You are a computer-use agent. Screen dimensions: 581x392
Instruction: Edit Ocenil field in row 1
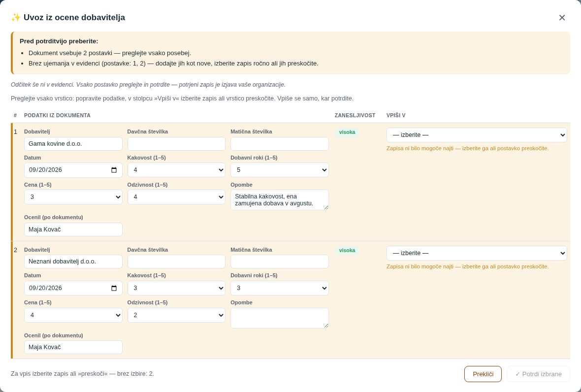73,229
